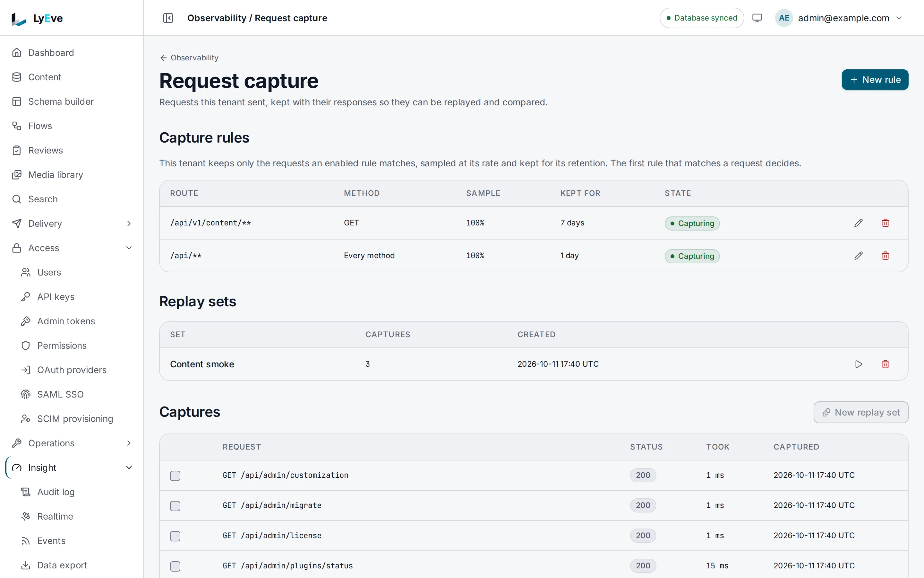Viewport: 924px width, 578px height.
Task: Delete the /api/** capture rule
Action: 886,256
